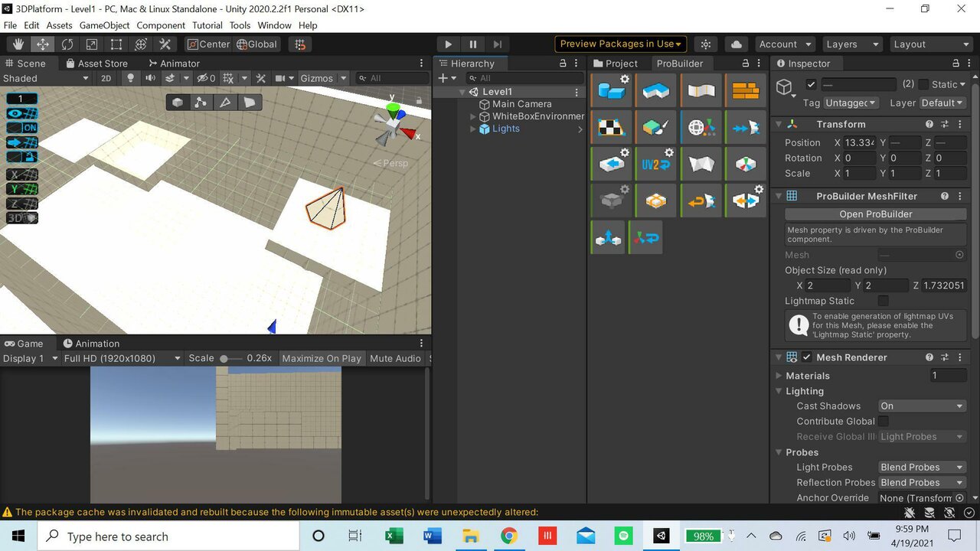Open ProBuilder UV Editor checkerboard icon
The width and height of the screenshot is (980, 551).
tap(612, 127)
